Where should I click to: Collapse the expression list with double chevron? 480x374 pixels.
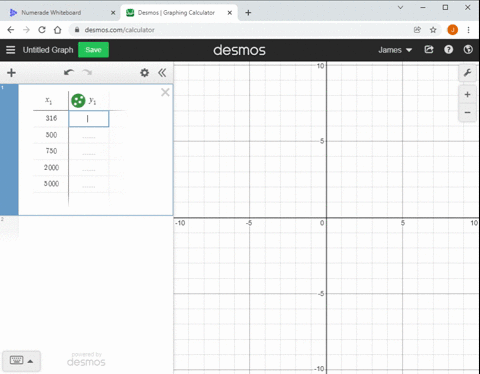(x=162, y=73)
